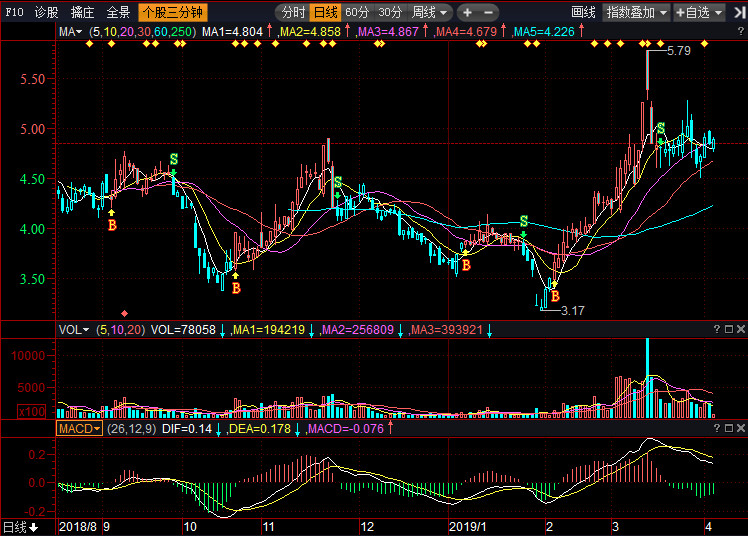Select the 日线 daily chart tab
This screenshot has width=748, height=536.
pos(325,12)
